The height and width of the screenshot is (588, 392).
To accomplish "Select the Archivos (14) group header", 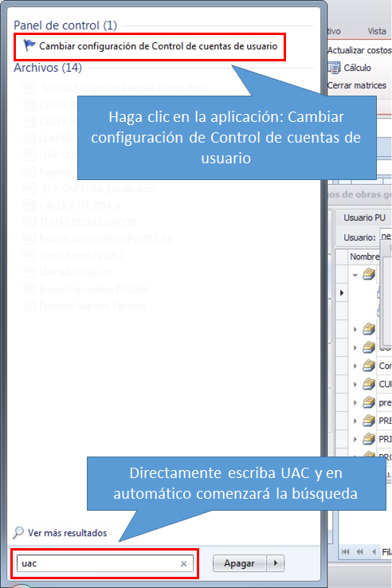I will [48, 68].
